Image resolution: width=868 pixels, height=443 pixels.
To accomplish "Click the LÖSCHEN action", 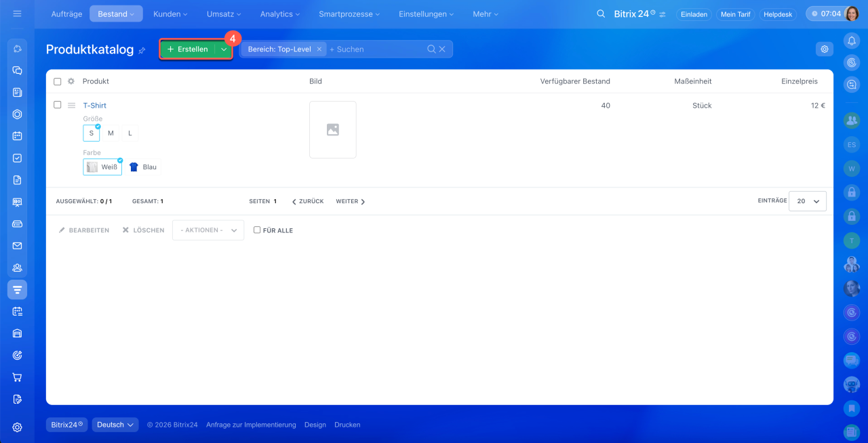I will coord(143,230).
